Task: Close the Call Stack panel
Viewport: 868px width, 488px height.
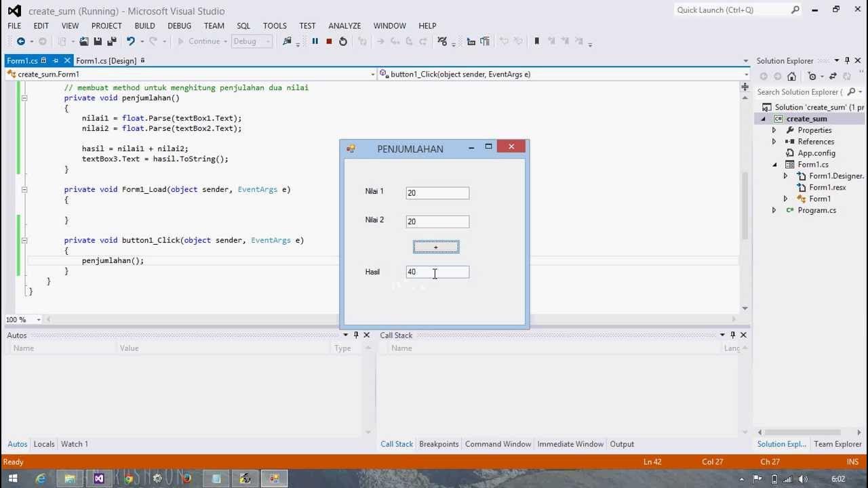Action: (743, 335)
